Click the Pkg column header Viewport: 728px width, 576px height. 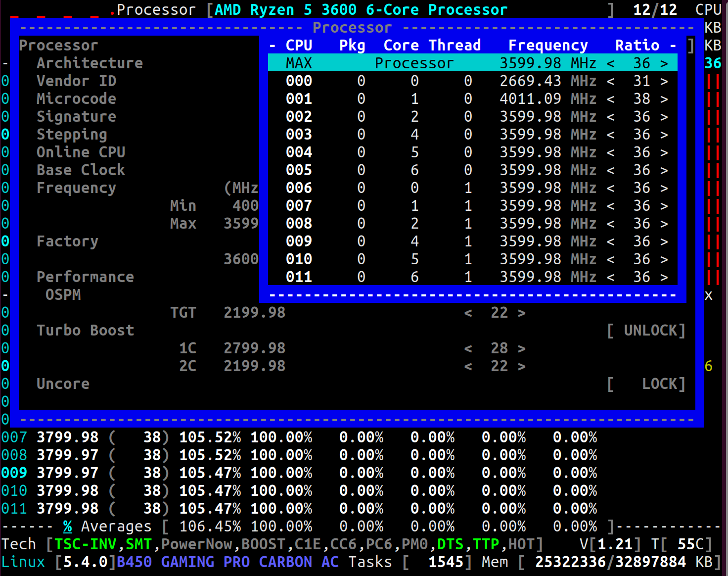tap(352, 46)
